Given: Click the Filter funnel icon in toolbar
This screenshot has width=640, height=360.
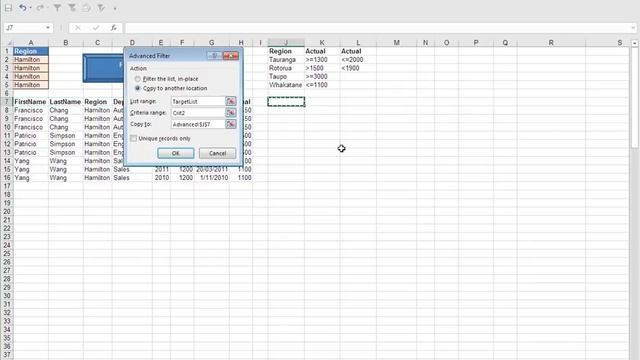Looking at the screenshot, I should pos(57,8).
